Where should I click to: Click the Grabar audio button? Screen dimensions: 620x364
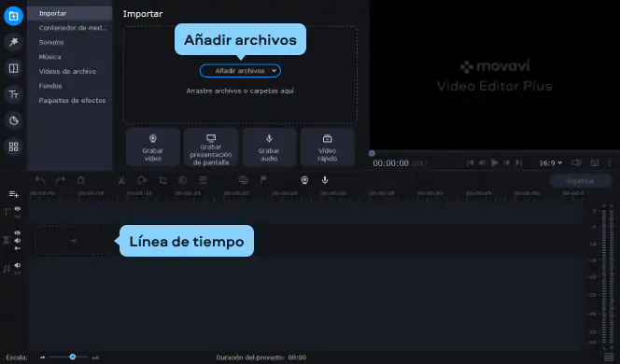269,147
